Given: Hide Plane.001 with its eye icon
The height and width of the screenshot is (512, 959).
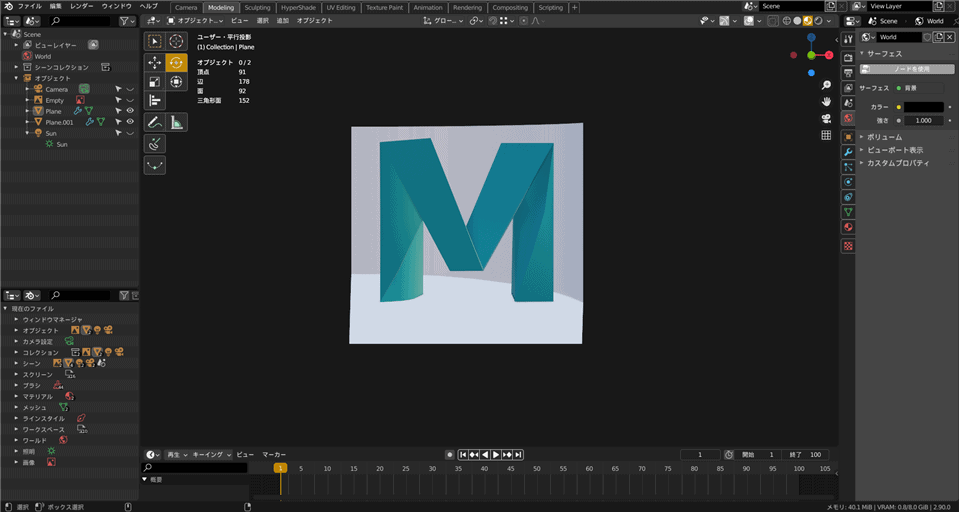Looking at the screenshot, I should point(130,122).
